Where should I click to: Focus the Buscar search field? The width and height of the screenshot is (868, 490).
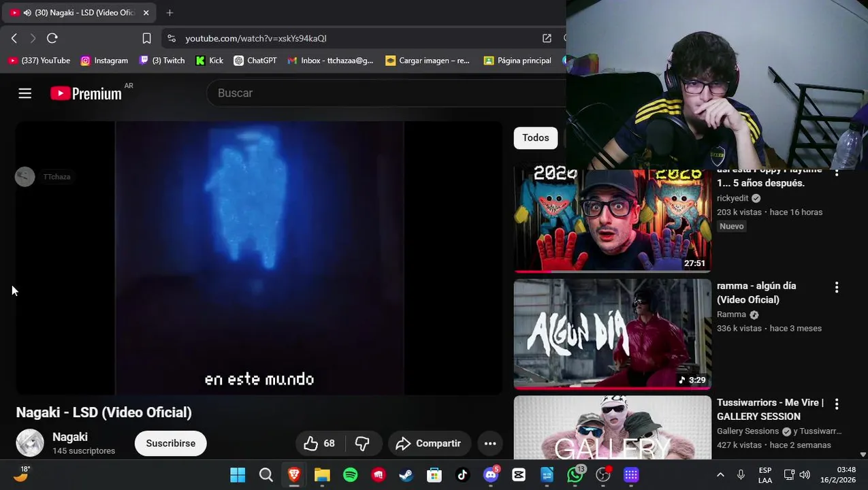385,93
